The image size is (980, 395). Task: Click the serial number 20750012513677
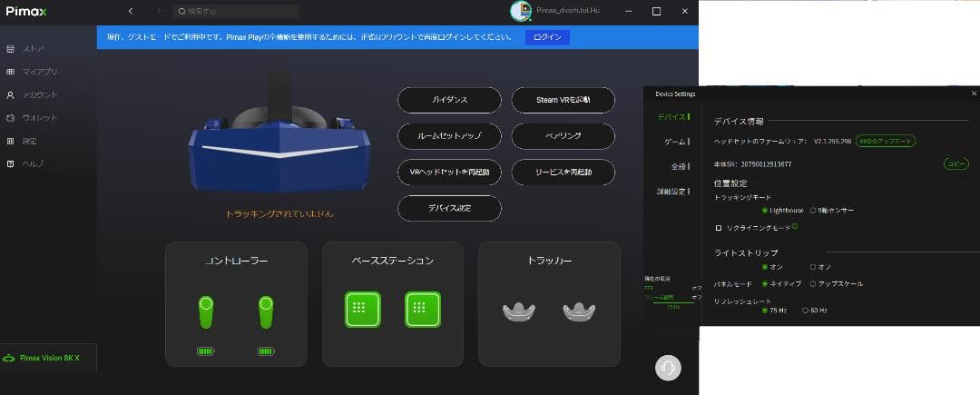click(x=766, y=164)
